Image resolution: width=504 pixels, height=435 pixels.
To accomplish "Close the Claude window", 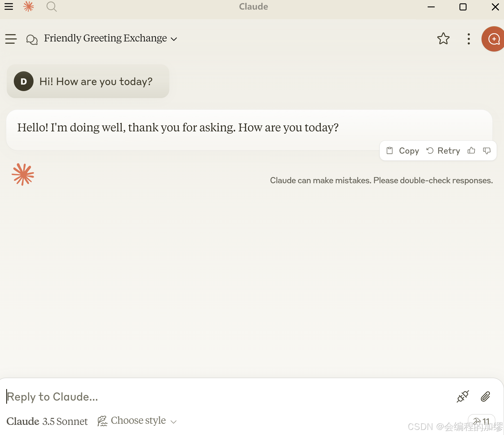I will [495, 7].
